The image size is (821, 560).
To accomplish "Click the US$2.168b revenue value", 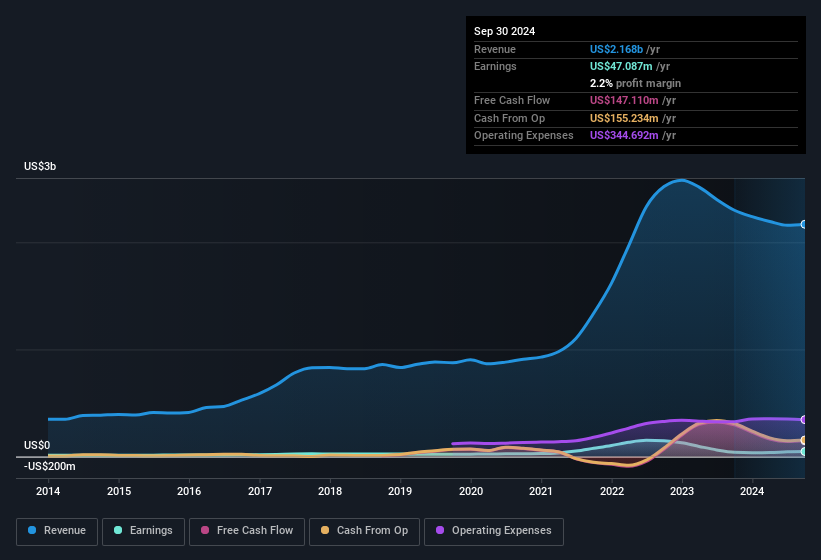I will [616, 49].
